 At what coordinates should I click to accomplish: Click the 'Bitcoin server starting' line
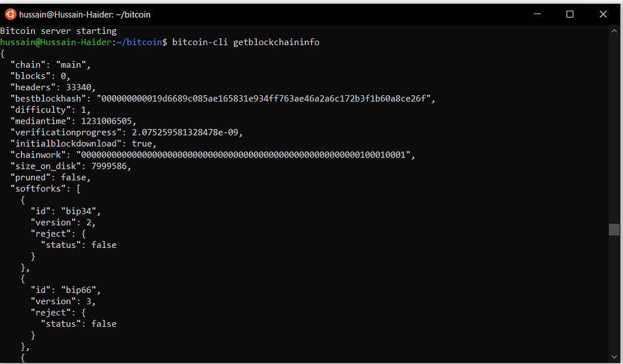tap(59, 31)
